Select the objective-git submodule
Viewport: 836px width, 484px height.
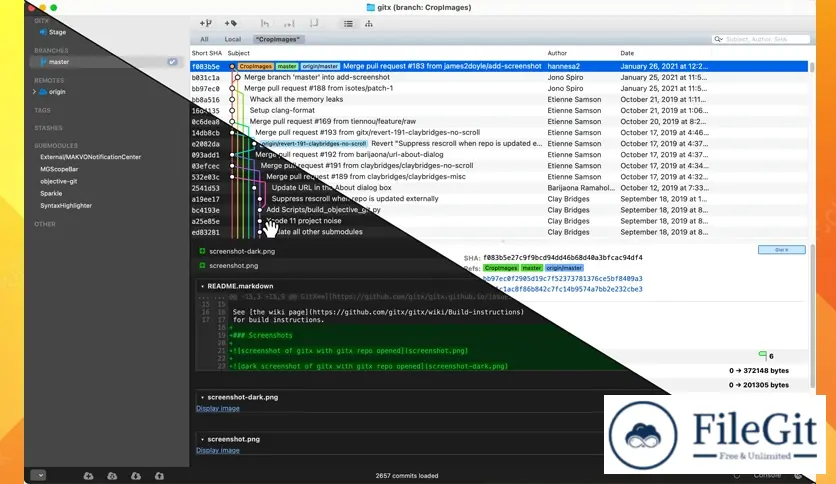(59, 181)
